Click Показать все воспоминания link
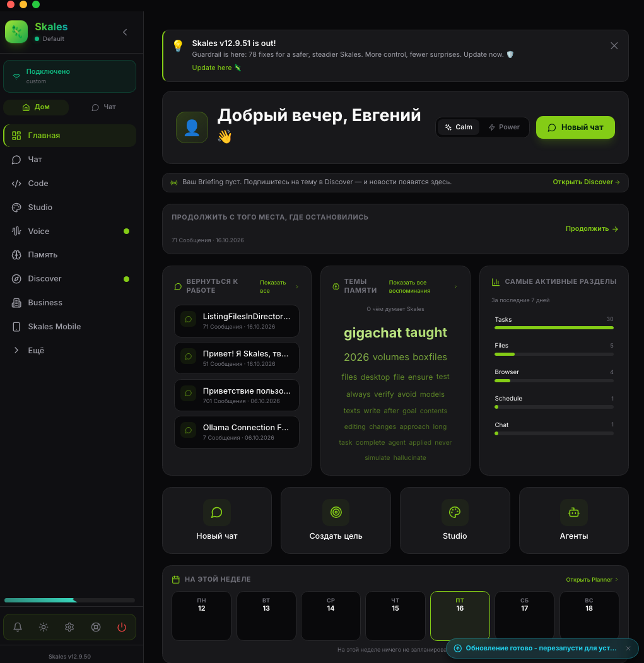This screenshot has width=644, height=663. pyautogui.click(x=423, y=286)
